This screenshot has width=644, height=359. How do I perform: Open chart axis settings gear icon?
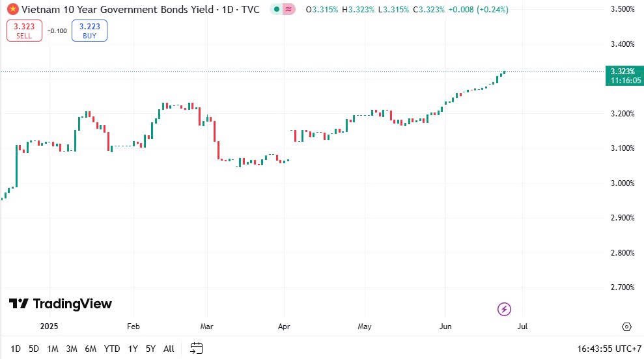(x=626, y=326)
